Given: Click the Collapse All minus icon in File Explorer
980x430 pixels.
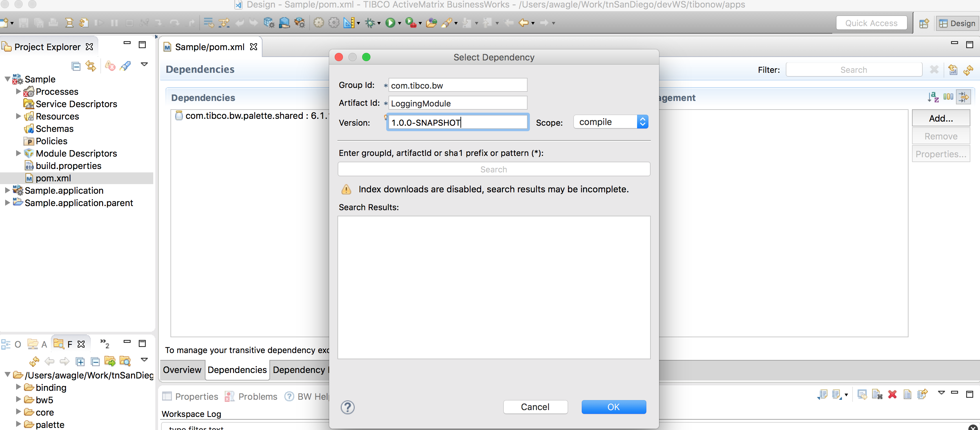Looking at the screenshot, I should [x=95, y=361].
